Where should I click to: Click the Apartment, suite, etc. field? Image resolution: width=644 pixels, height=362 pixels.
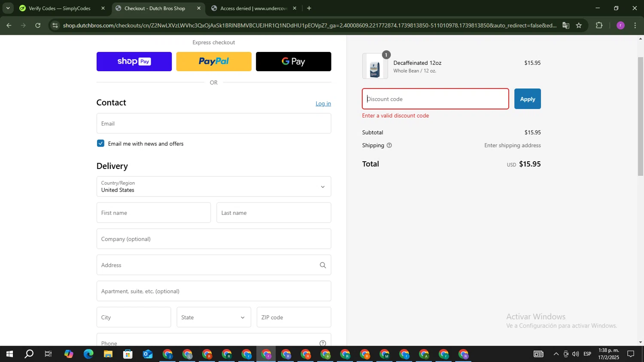click(214, 291)
